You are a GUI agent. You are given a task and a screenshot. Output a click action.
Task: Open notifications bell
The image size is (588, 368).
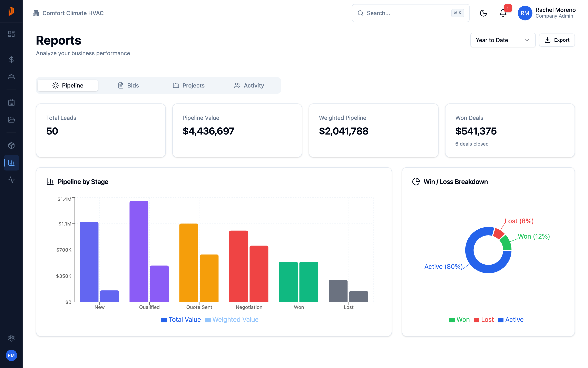tap(503, 13)
